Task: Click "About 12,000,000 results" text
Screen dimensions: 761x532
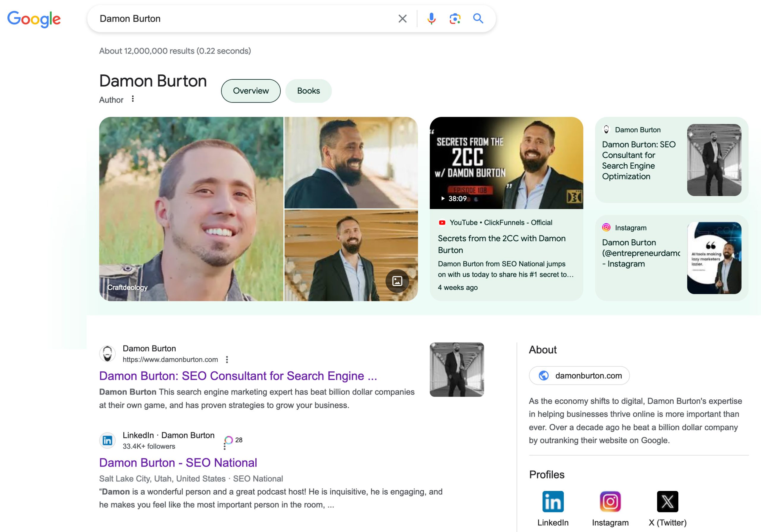Action: coord(147,51)
